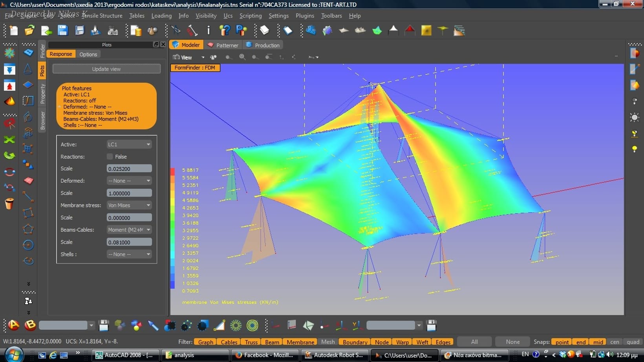Image resolution: width=644 pixels, height=362 pixels.
Task: Click the help question mark toolbar icon
Action: pos(225,31)
